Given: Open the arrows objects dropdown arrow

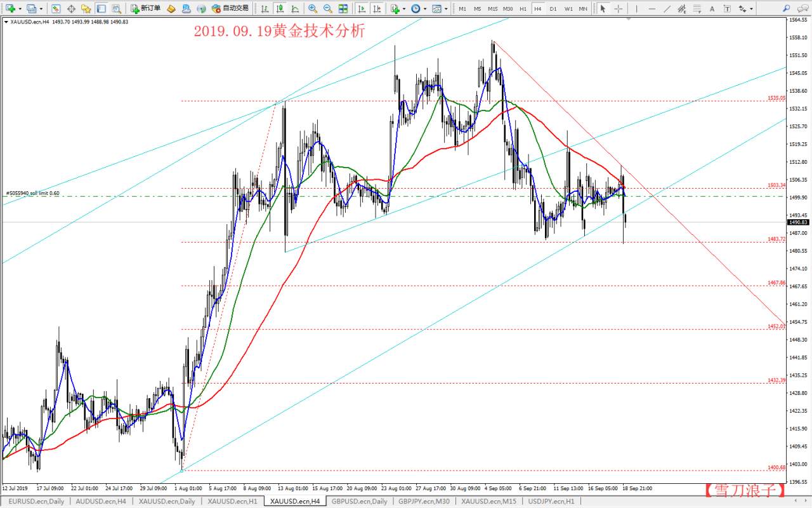Looking at the screenshot, I should click(x=751, y=9).
